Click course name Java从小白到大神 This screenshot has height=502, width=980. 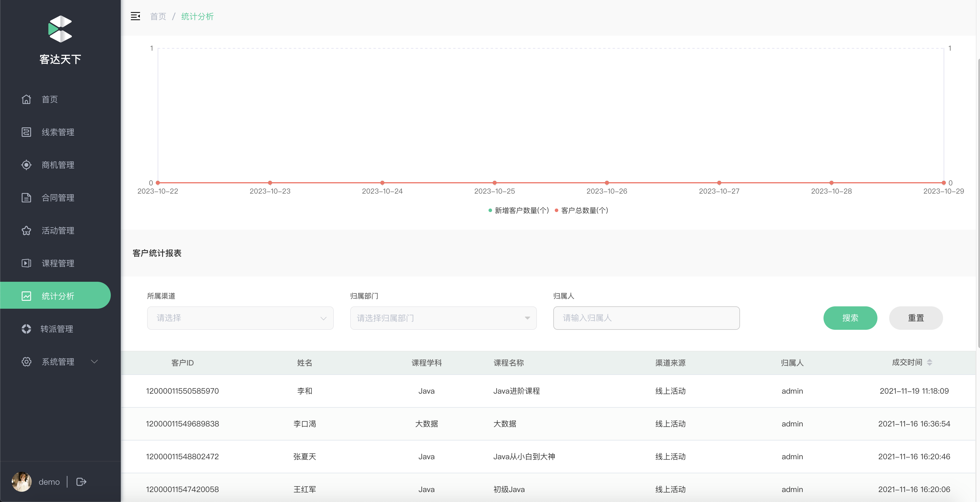tap(524, 456)
